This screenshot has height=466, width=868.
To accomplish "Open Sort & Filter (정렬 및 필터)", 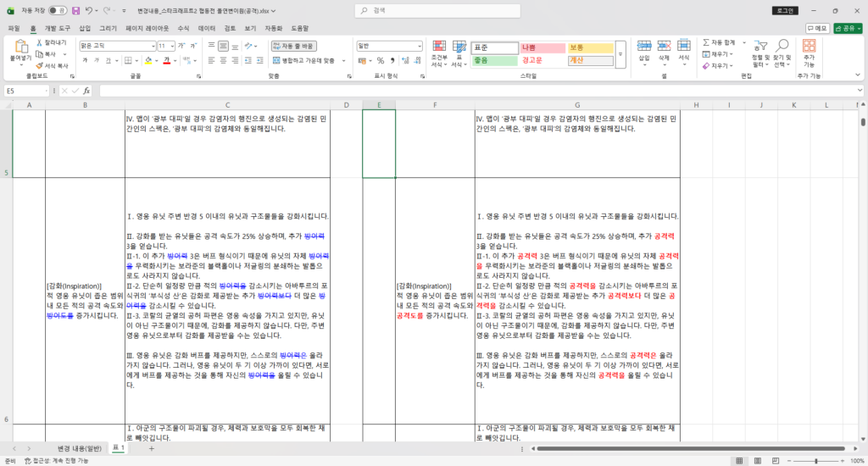I will (x=759, y=53).
